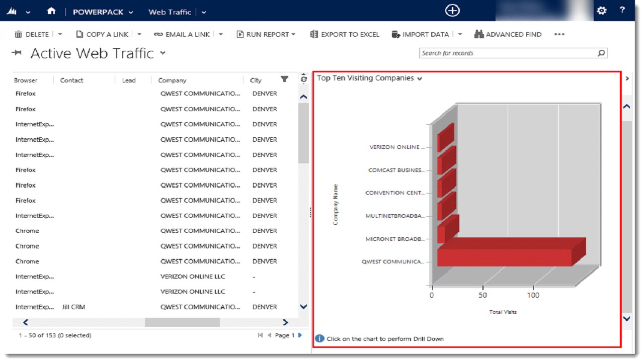The width and height of the screenshot is (644, 362).
Task: Click the quick create plus icon
Action: click(452, 11)
